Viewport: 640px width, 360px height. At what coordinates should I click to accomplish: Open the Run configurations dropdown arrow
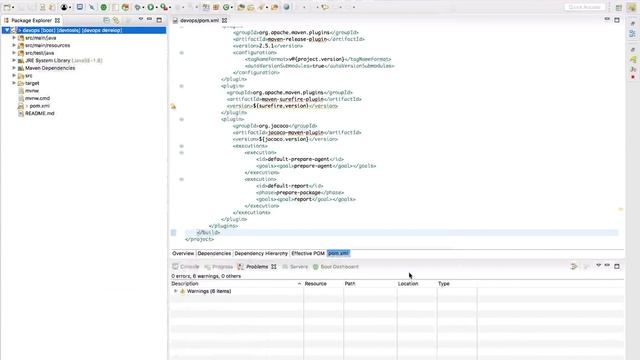coord(157,7)
